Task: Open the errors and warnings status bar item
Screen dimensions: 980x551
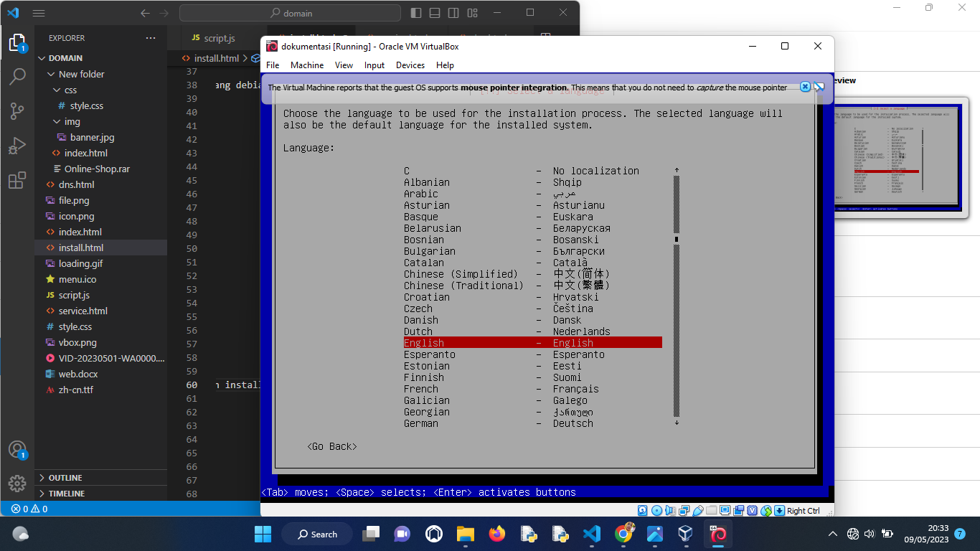Action: coord(29,509)
